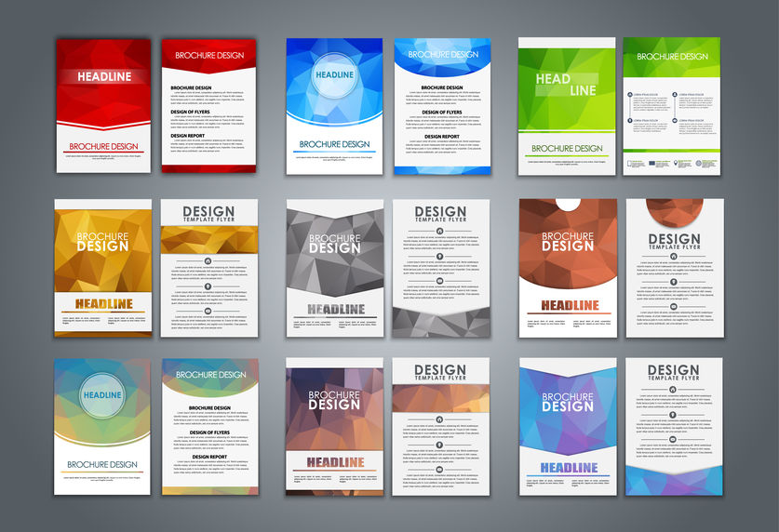Click the lightbulb icon on the gold template flyer
This screenshot has height=532, width=779.
coord(208,287)
